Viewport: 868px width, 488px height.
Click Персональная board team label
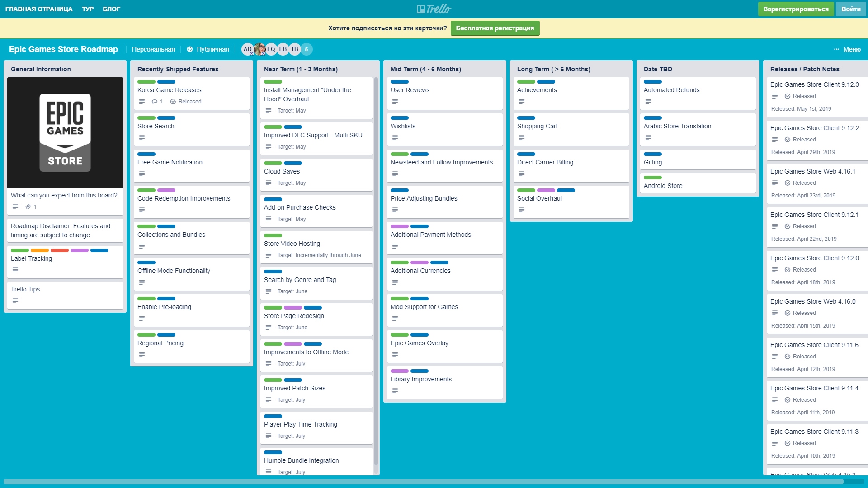[153, 49]
